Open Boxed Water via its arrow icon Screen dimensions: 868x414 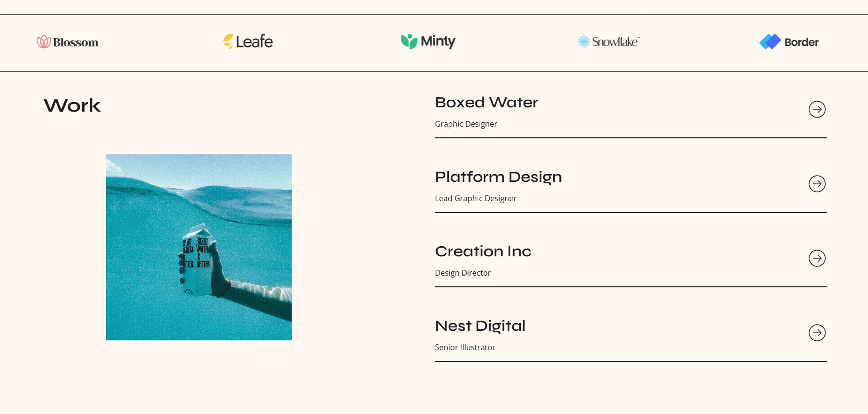tap(817, 109)
